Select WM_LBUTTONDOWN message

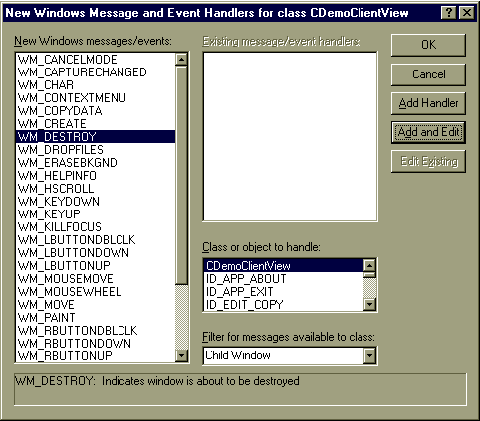95,253
